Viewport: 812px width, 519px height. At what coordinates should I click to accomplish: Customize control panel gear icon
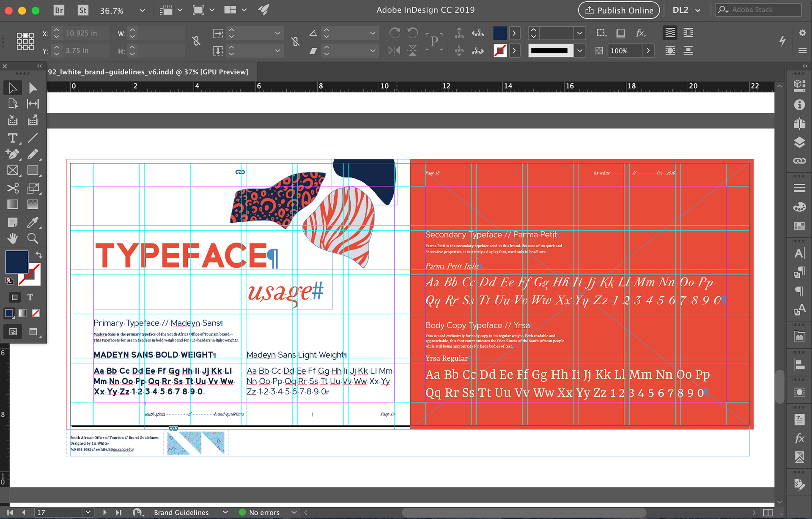click(802, 33)
